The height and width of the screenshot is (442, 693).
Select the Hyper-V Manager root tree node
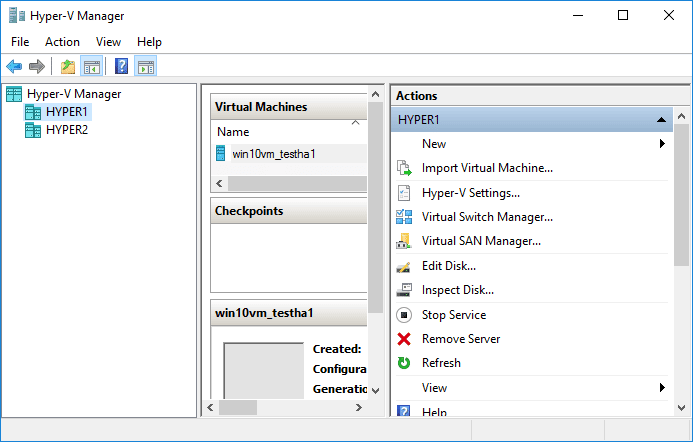pyautogui.click(x=74, y=94)
